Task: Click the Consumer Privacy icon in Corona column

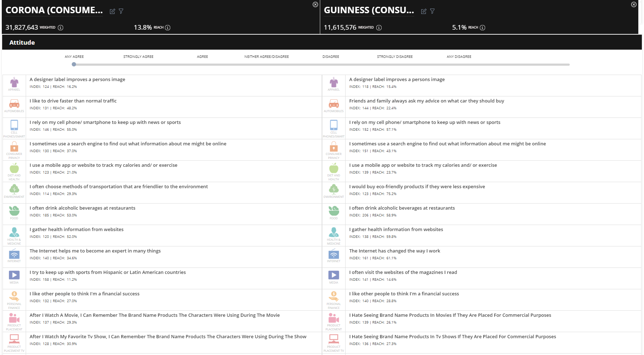Action: click(14, 147)
